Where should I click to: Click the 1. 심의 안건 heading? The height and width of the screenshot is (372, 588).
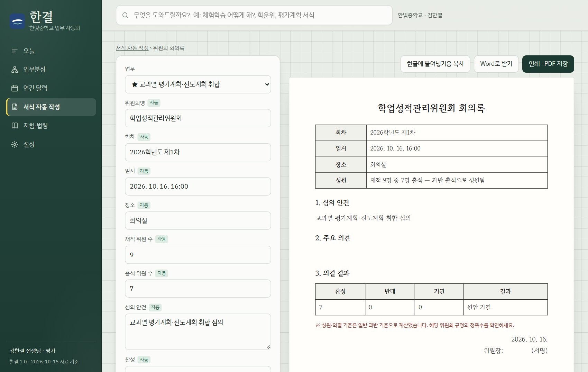tap(332, 203)
